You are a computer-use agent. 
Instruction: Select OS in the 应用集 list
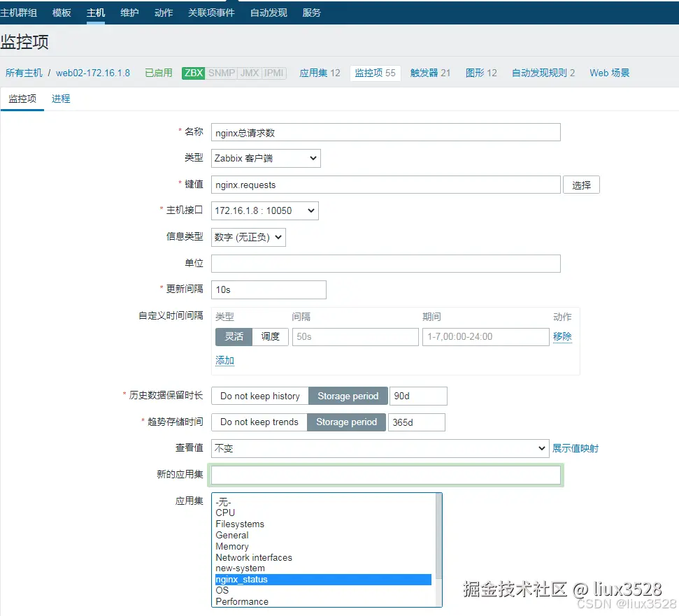[324, 590]
